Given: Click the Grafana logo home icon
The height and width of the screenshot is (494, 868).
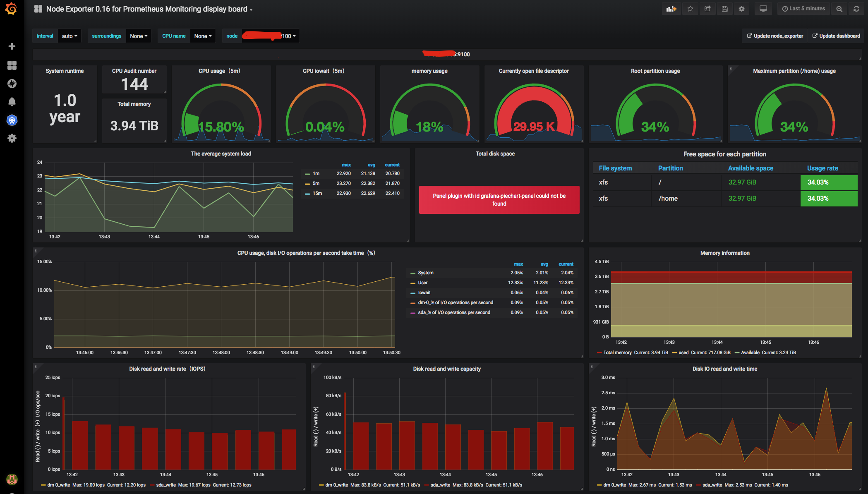Looking at the screenshot, I should coord(12,9).
